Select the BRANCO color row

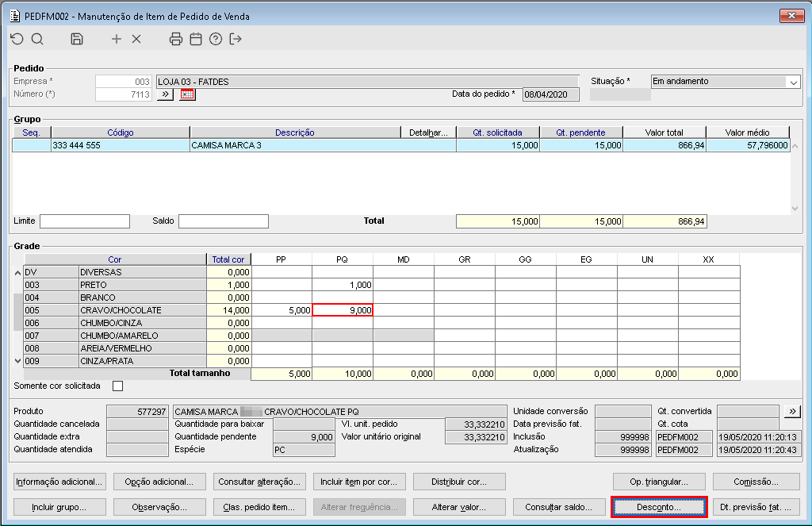381,298
